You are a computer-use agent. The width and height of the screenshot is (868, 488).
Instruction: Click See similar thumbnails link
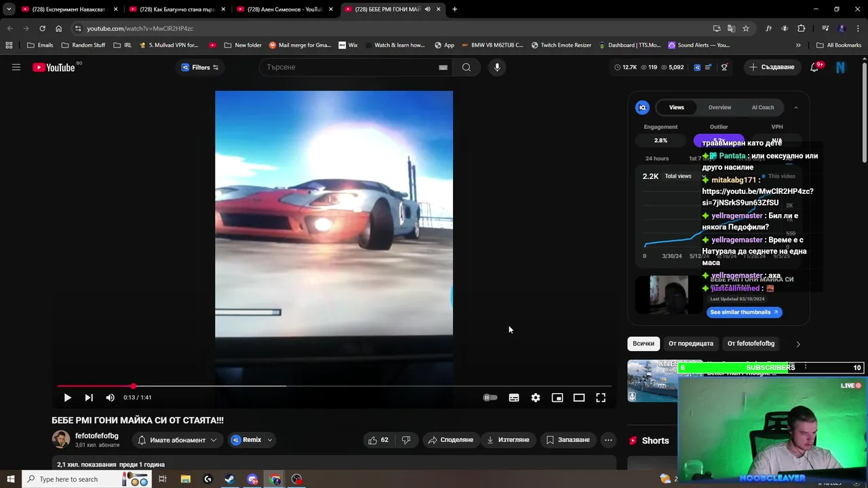[745, 312]
